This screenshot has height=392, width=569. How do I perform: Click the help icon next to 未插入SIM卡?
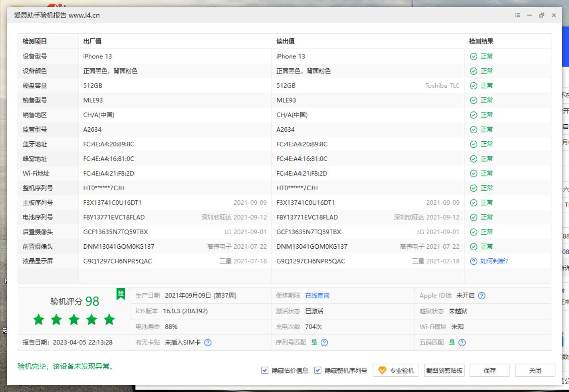(208, 342)
